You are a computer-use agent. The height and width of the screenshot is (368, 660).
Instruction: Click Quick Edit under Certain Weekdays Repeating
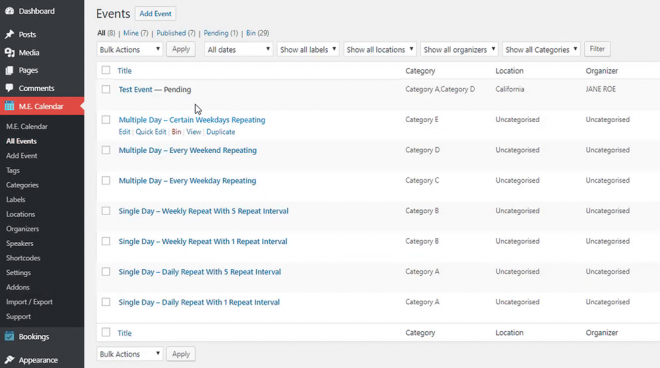click(x=151, y=132)
